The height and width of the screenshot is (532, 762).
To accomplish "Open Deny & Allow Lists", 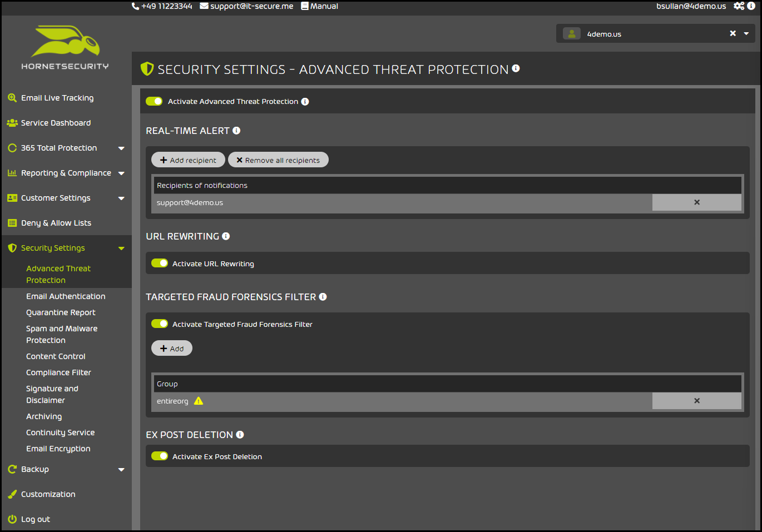I will [x=56, y=223].
